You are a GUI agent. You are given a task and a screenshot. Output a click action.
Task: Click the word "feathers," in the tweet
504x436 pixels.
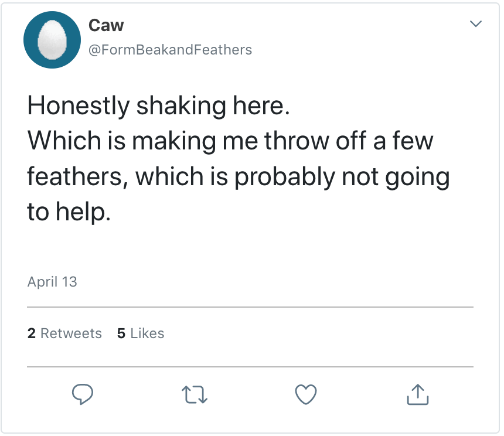(77, 177)
